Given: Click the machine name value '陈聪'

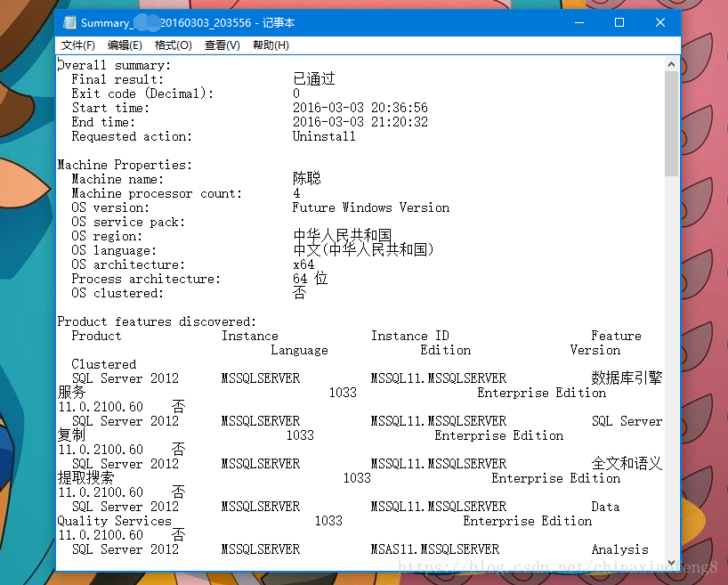Looking at the screenshot, I should [x=307, y=178].
